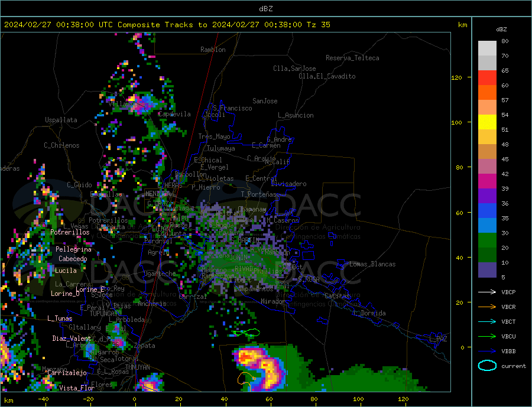Click the 'Diaz_Valent' place label

(x=72, y=338)
